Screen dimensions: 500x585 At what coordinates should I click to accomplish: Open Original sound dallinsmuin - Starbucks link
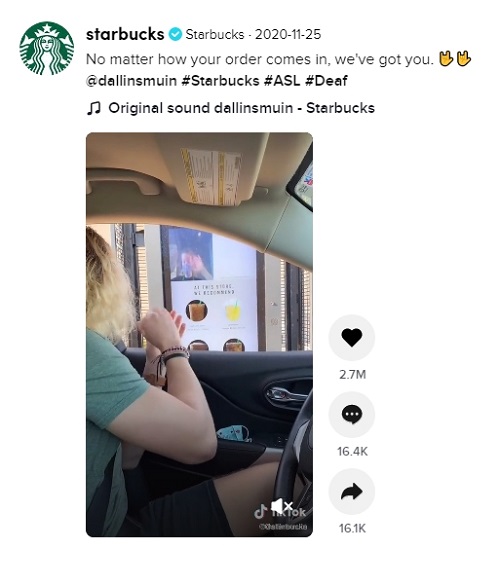pyautogui.click(x=241, y=108)
